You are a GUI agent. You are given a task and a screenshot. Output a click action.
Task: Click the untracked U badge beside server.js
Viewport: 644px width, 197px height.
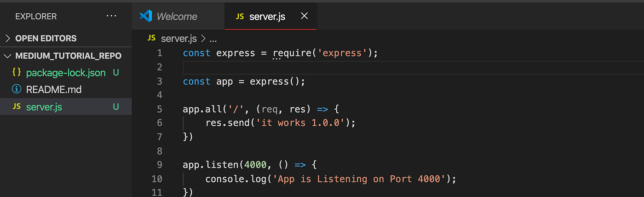116,107
